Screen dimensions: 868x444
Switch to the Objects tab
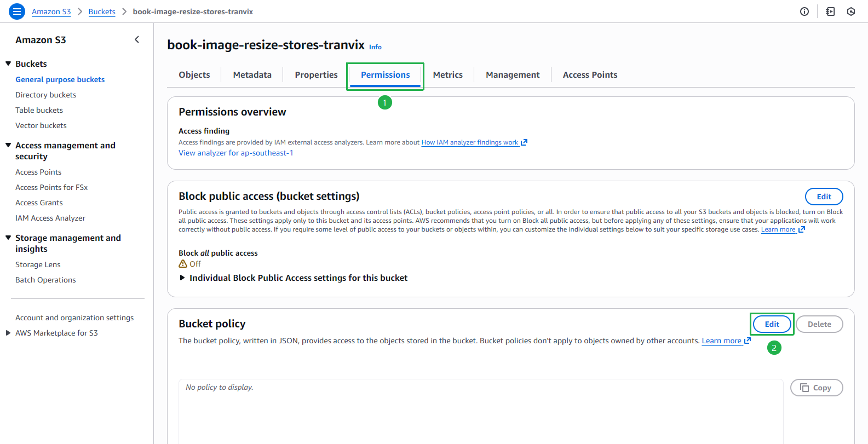click(x=194, y=75)
